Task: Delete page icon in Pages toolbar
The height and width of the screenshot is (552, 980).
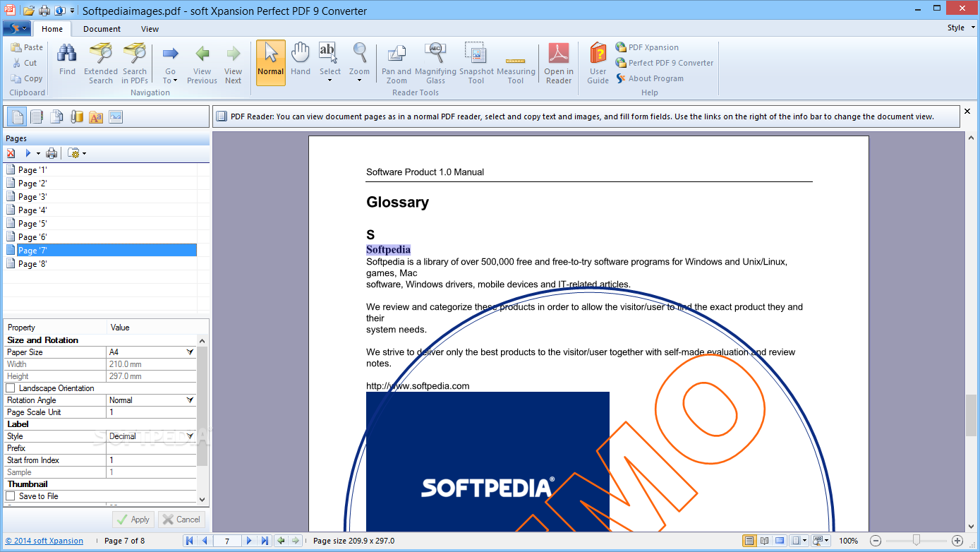Action: pos(11,153)
